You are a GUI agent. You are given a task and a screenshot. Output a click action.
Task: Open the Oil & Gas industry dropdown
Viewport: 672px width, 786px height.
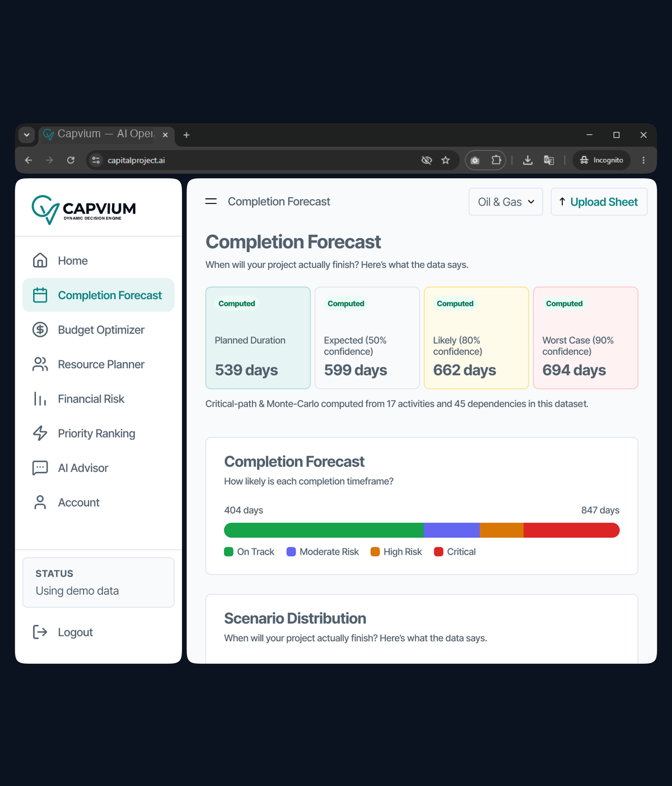(x=506, y=202)
